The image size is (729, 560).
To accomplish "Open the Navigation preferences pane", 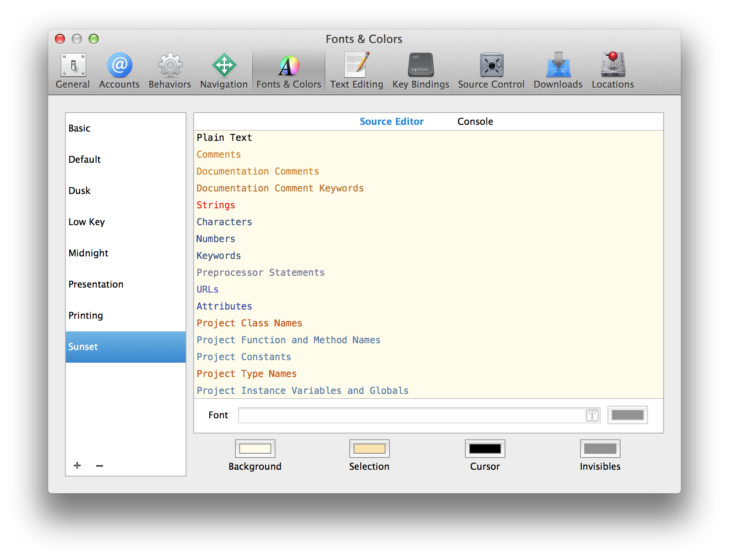I will (224, 70).
